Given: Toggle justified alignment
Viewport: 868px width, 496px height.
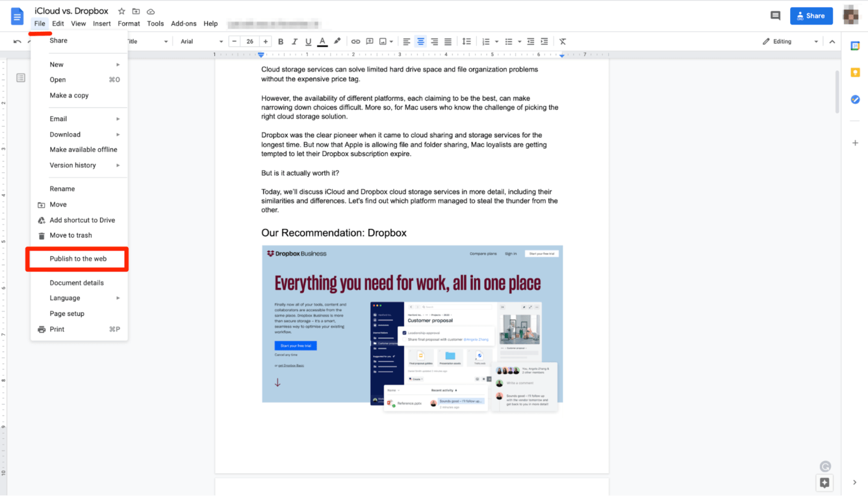Looking at the screenshot, I should tap(448, 41).
